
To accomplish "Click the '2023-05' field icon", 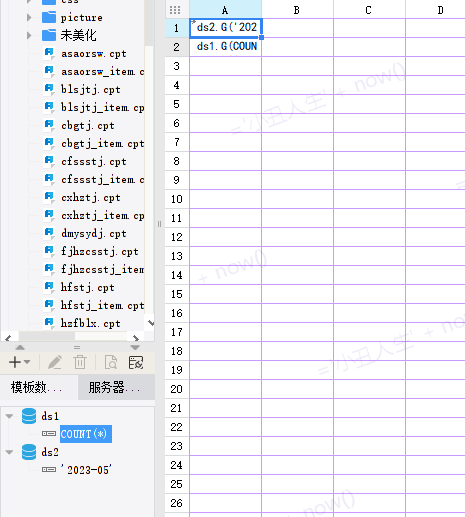I will click(49, 470).
